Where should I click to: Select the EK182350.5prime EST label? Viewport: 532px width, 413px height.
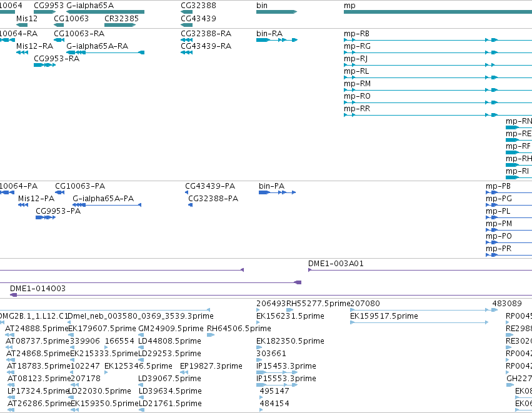(x=291, y=341)
